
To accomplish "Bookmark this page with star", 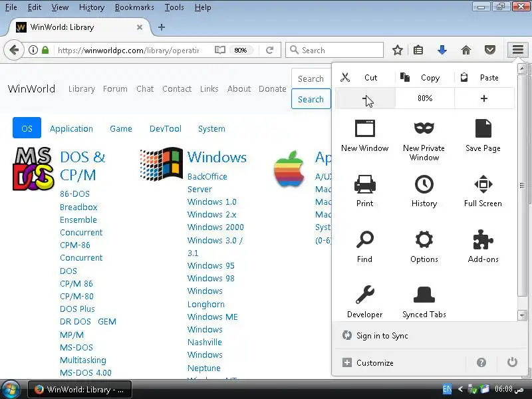I will tap(397, 51).
